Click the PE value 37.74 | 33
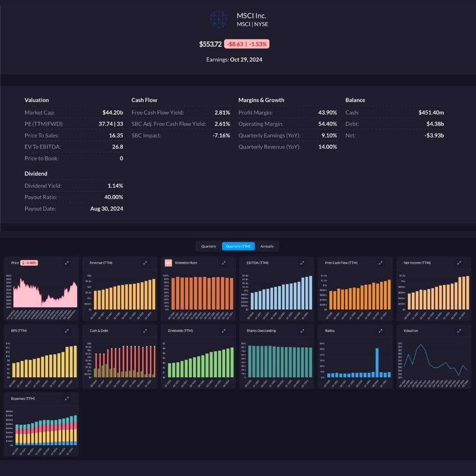 (111, 124)
